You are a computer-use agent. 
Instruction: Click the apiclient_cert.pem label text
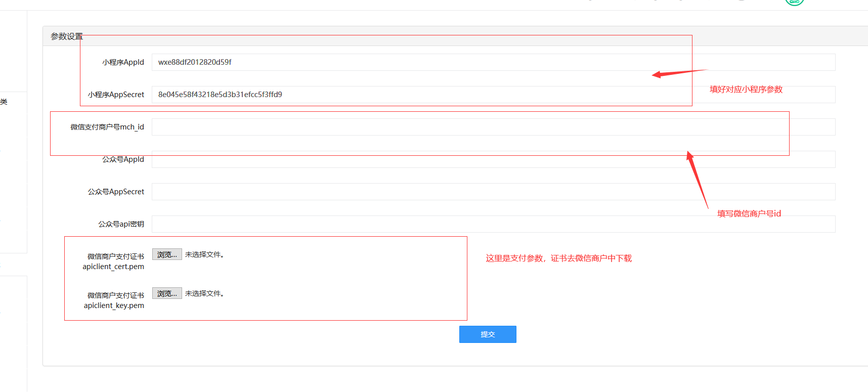point(113,267)
